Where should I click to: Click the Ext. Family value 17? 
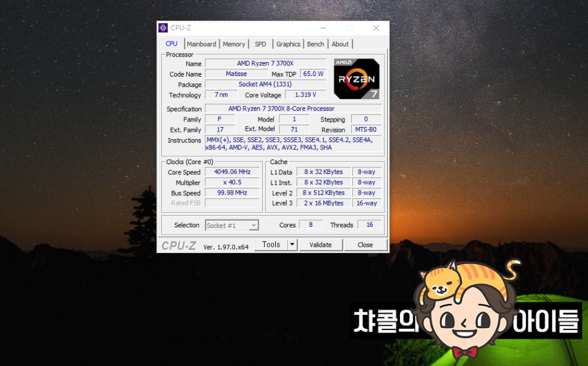click(x=220, y=129)
